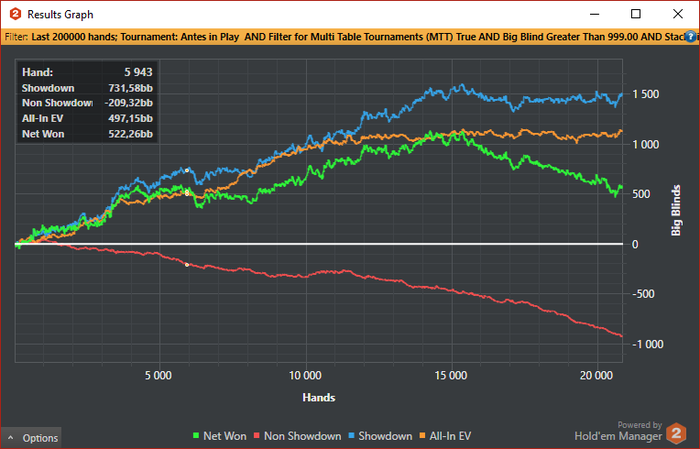The width and height of the screenshot is (700, 449).
Task: Click the Non Showdown legend label
Action: pyautogui.click(x=303, y=436)
